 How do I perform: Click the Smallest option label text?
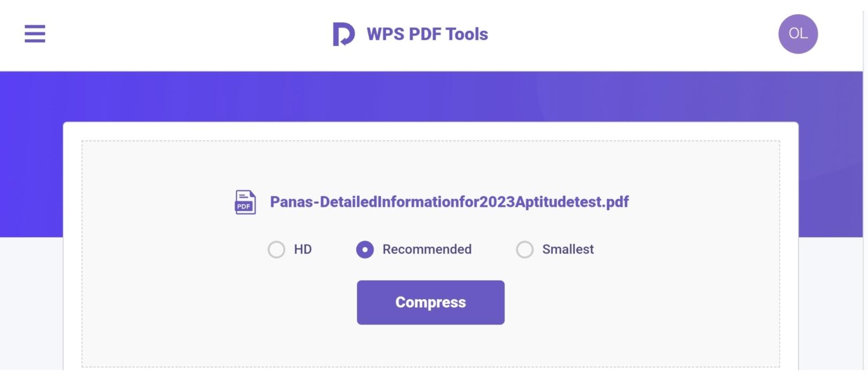[568, 249]
